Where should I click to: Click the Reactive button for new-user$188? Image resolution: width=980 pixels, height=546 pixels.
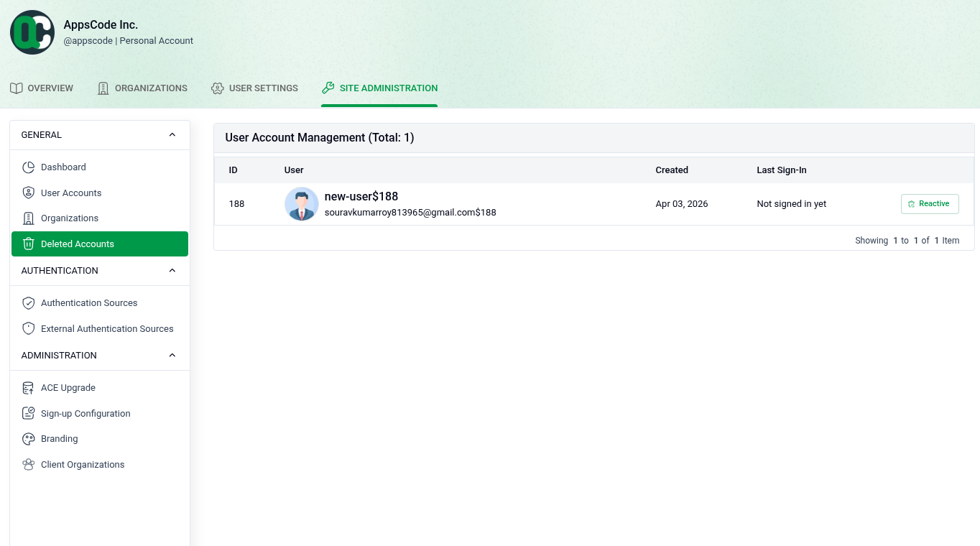[930, 203]
